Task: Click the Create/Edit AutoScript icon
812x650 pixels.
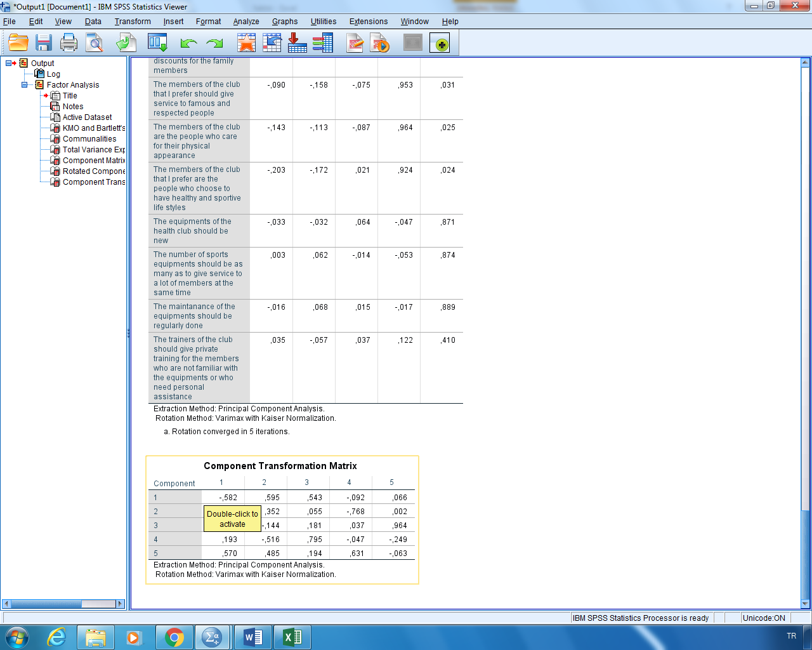Action: [x=355, y=43]
